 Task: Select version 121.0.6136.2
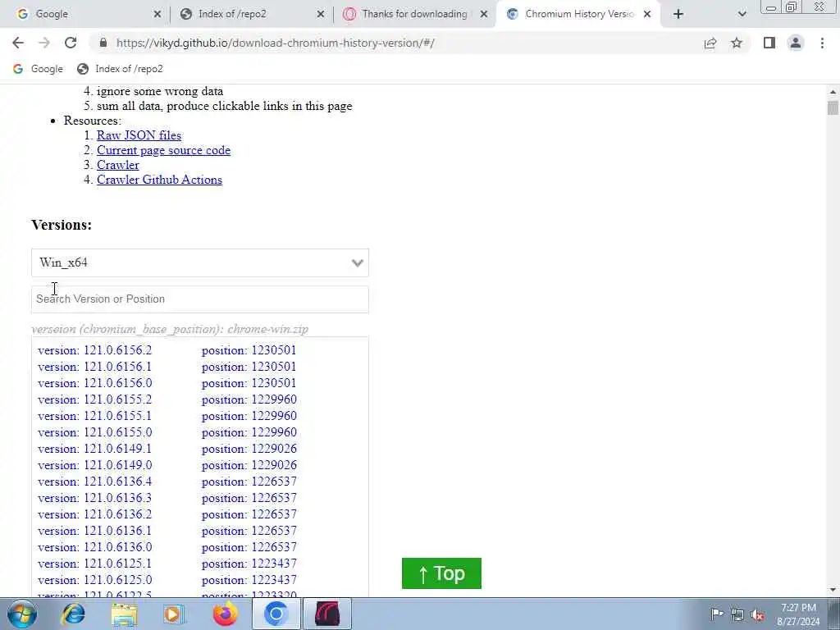click(95, 514)
